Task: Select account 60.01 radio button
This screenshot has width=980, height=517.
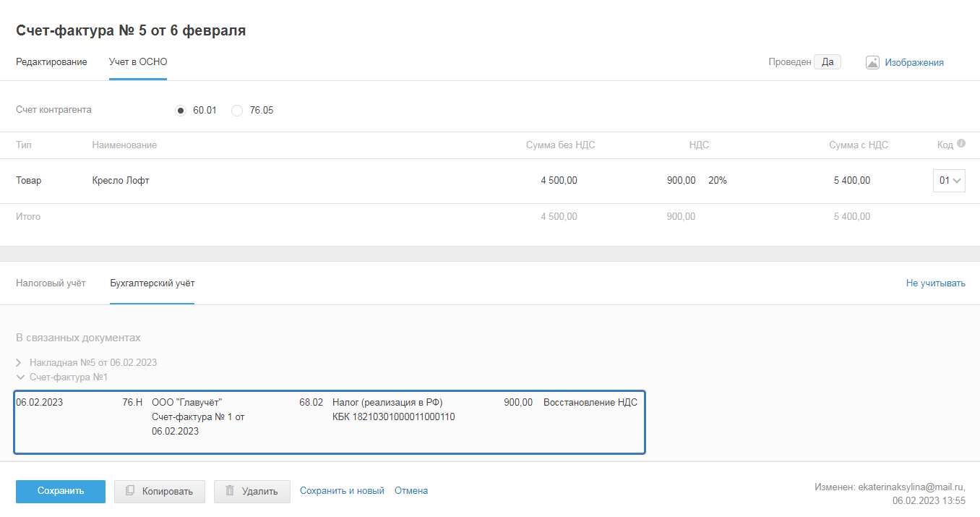Action: pyautogui.click(x=181, y=111)
